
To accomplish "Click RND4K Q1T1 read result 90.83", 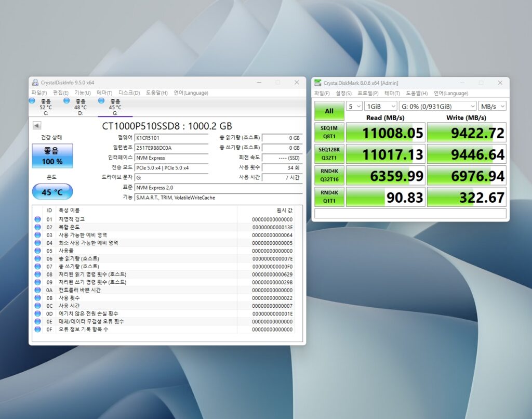I will pos(385,197).
